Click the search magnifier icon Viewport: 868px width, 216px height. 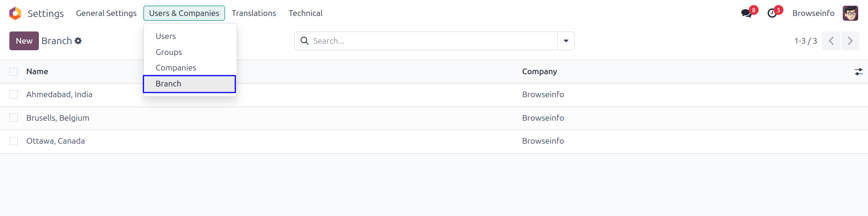(305, 41)
